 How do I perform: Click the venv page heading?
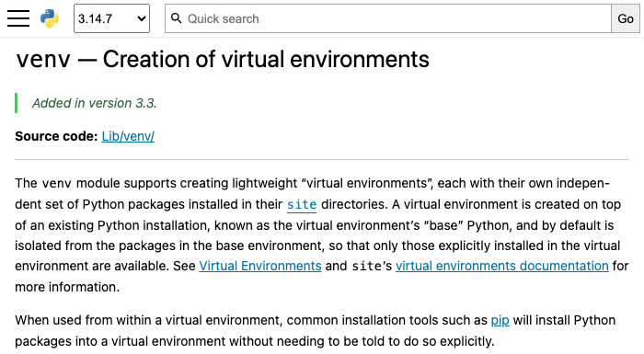[x=223, y=59]
